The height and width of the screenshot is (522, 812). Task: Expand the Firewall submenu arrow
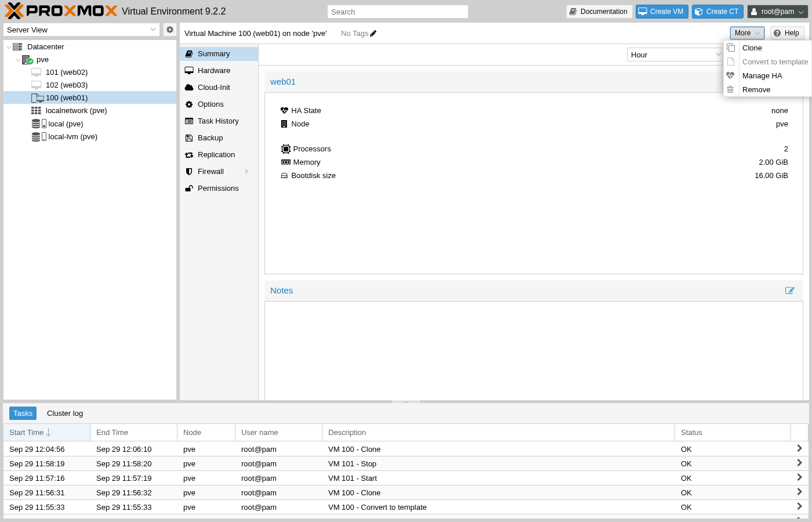[x=247, y=172]
